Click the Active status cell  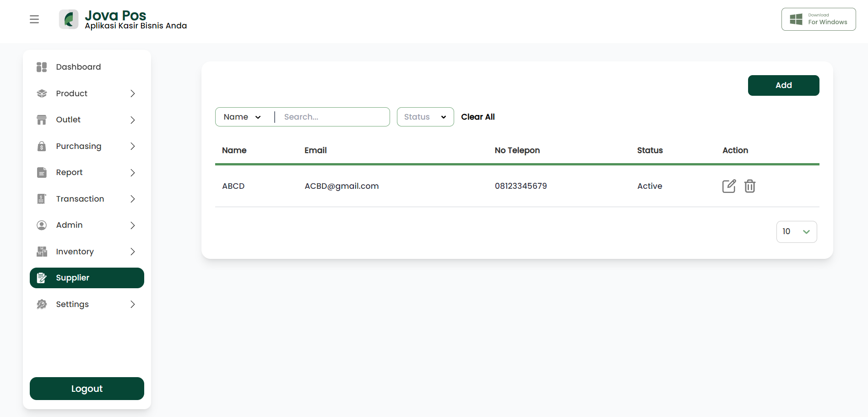(x=650, y=186)
